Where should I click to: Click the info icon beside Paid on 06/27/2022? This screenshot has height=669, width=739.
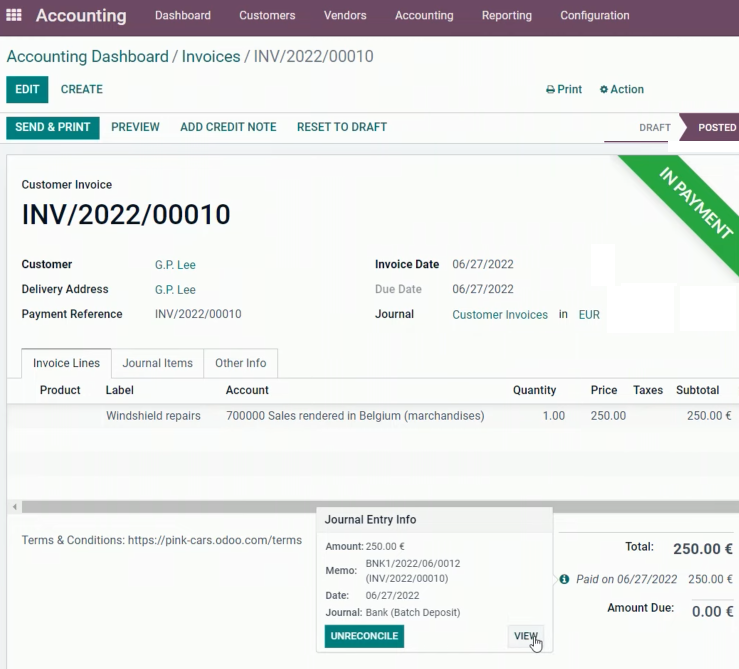coord(564,579)
